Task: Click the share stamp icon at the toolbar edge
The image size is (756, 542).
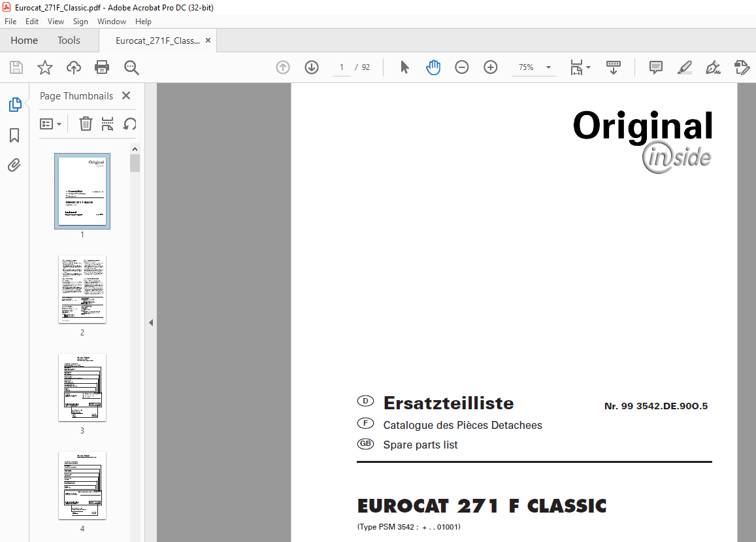Action: click(x=742, y=67)
